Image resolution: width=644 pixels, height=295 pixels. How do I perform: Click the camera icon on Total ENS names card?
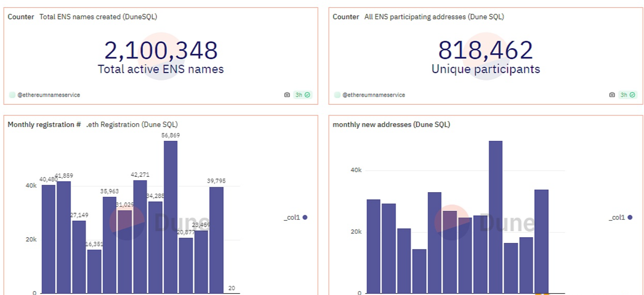pyautogui.click(x=287, y=95)
